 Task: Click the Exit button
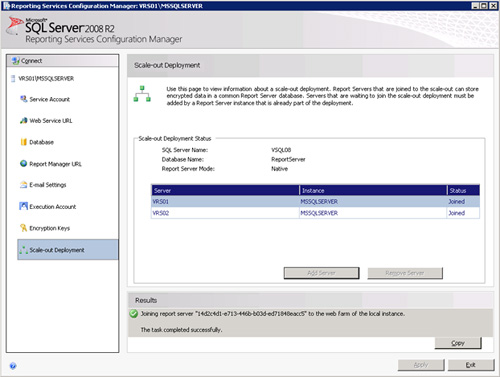pos(471,365)
